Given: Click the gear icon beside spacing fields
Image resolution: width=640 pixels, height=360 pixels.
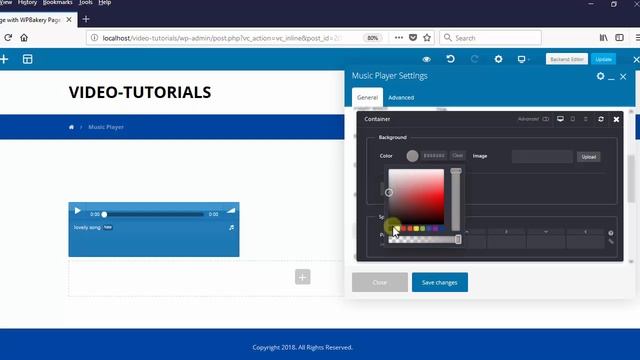Looking at the screenshot, I should point(611,233).
